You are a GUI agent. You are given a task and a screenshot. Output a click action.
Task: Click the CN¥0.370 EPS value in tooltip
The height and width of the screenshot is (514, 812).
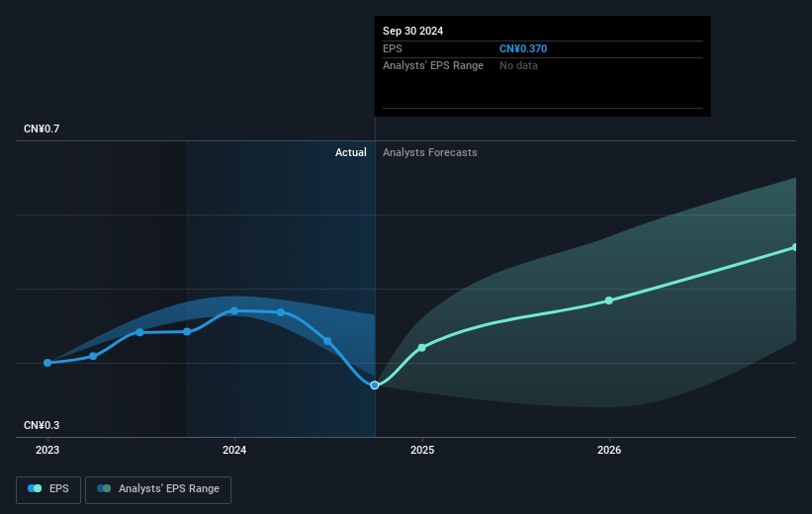coord(523,48)
